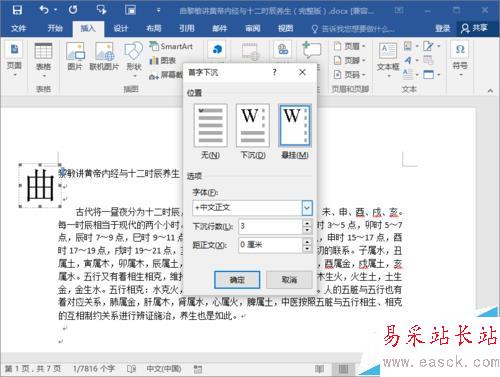Decrease 下沉行数 with the down spinner
This screenshot has height=377, width=500.
tap(307, 230)
